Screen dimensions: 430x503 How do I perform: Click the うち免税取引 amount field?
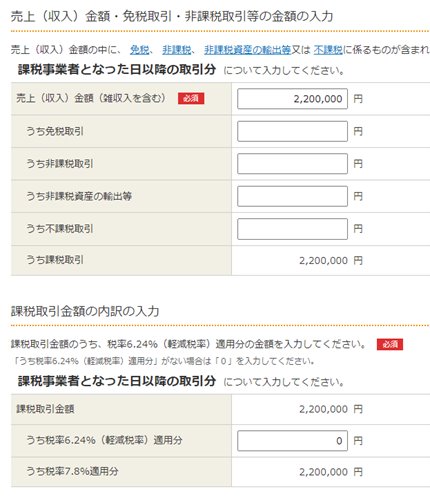[292, 131]
